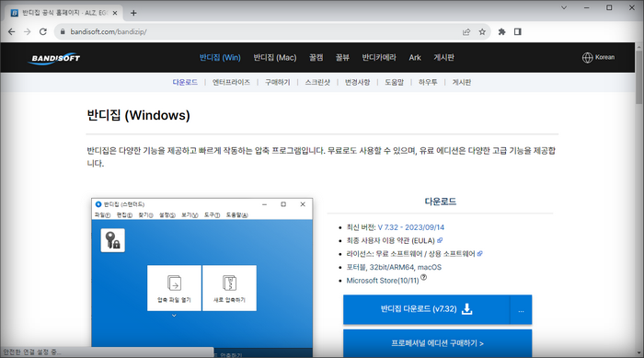Screen dimensions: 644x358
Task: Open the Korean language selector
Action: coord(598,58)
